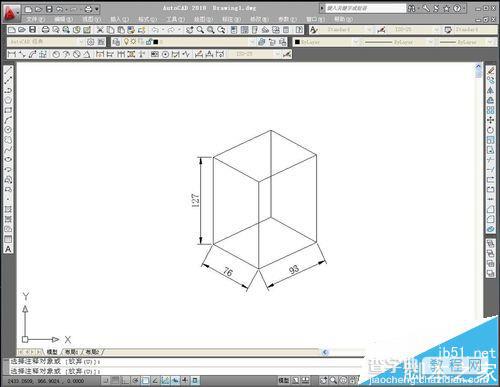Toggle Object Snap in status bar

coord(145,380)
